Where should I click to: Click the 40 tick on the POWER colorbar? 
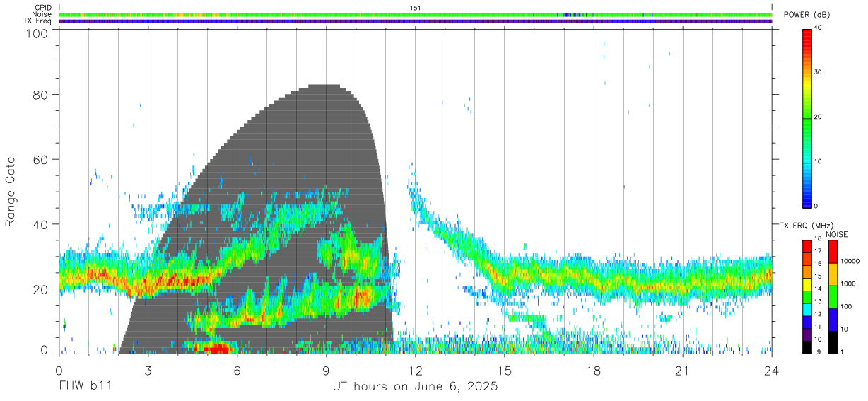[818, 28]
